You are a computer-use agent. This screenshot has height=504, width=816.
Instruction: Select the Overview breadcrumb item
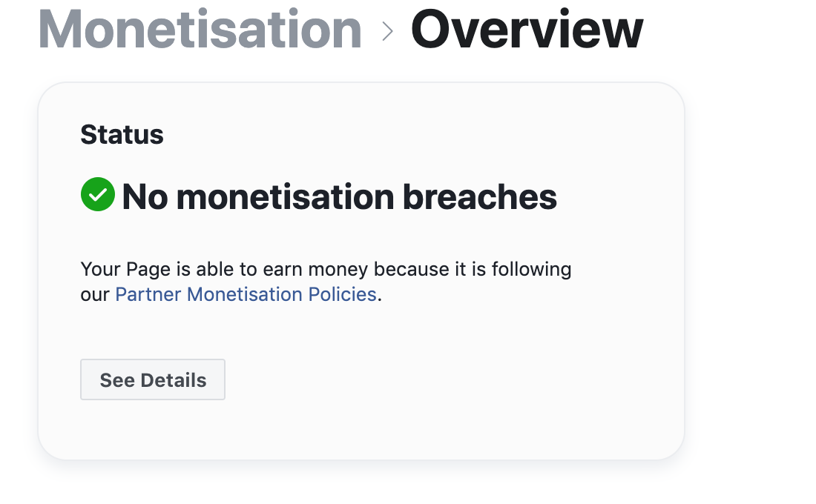(x=527, y=30)
